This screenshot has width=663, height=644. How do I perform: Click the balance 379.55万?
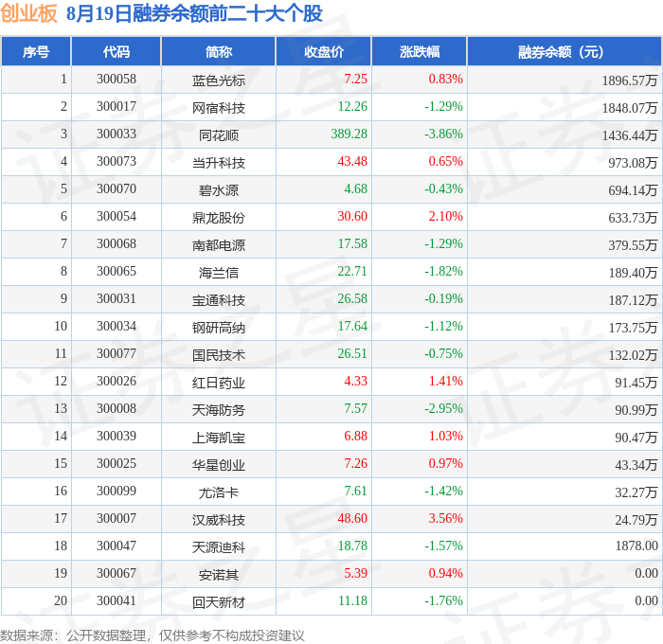click(633, 245)
